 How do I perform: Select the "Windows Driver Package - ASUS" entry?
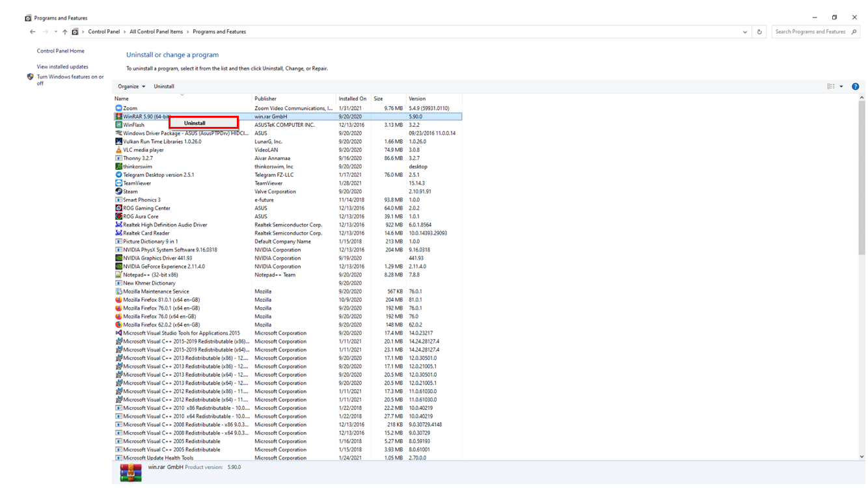(x=288, y=133)
